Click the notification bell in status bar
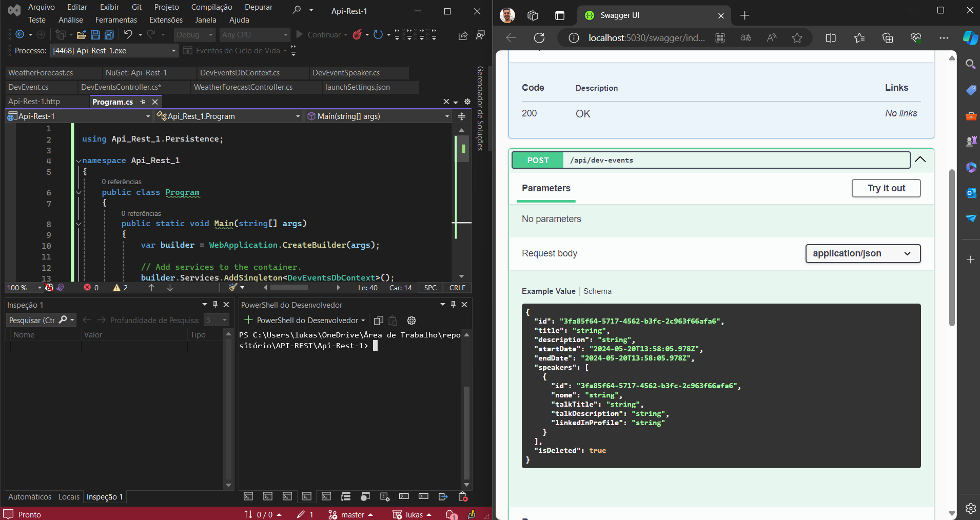Screen dimensions: 980x520 click(x=451, y=514)
